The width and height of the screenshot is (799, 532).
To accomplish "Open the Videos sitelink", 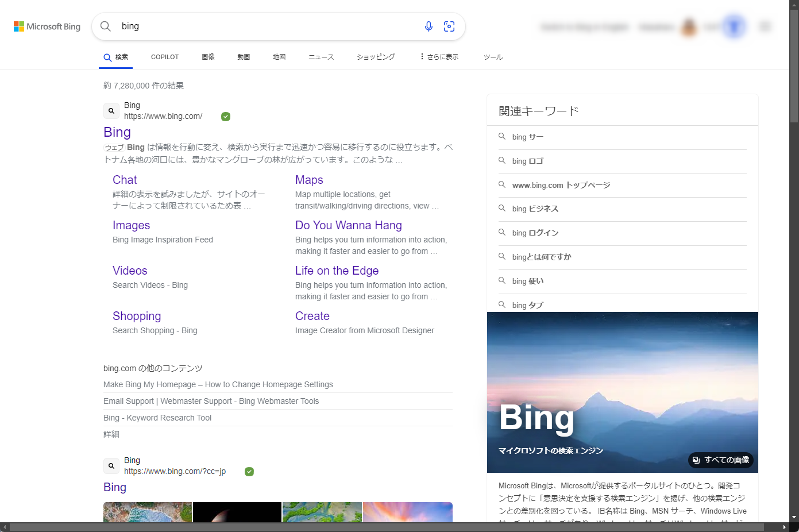I will (x=130, y=271).
